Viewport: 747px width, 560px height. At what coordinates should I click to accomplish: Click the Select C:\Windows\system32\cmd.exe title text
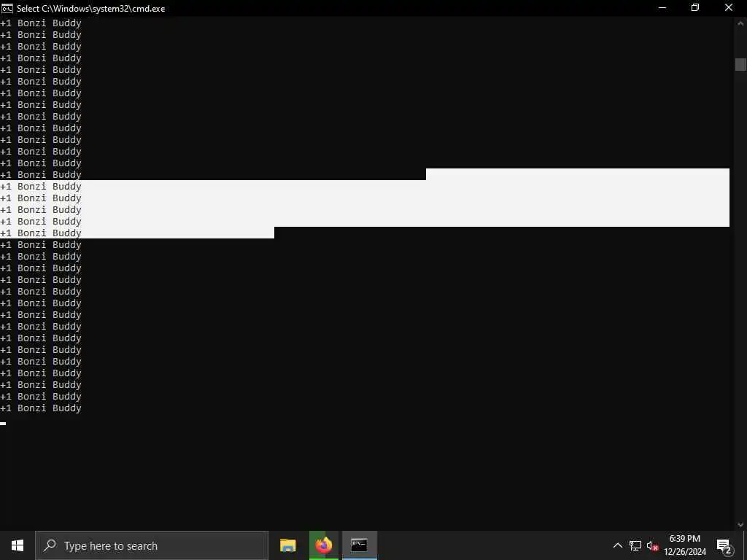pyautogui.click(x=91, y=9)
